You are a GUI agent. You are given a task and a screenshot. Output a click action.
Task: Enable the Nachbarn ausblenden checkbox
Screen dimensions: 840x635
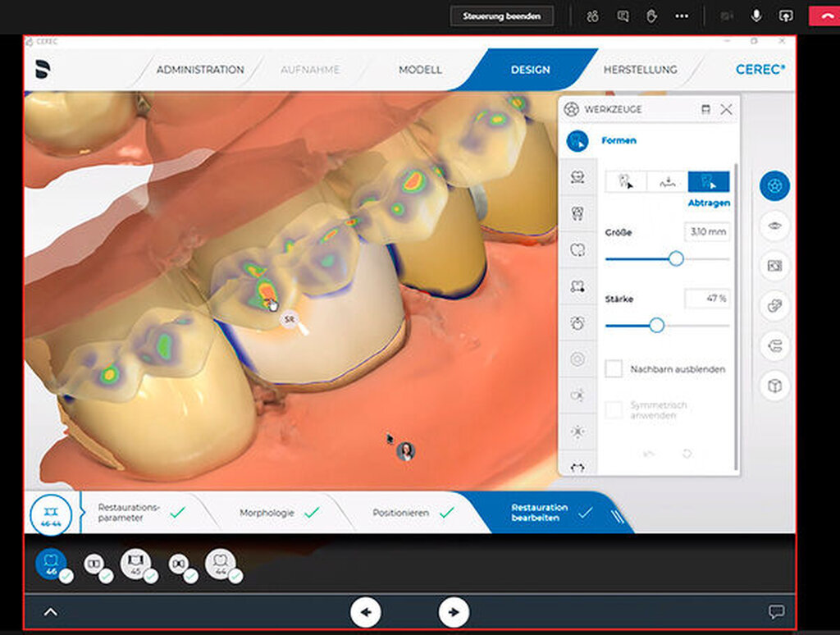(614, 369)
